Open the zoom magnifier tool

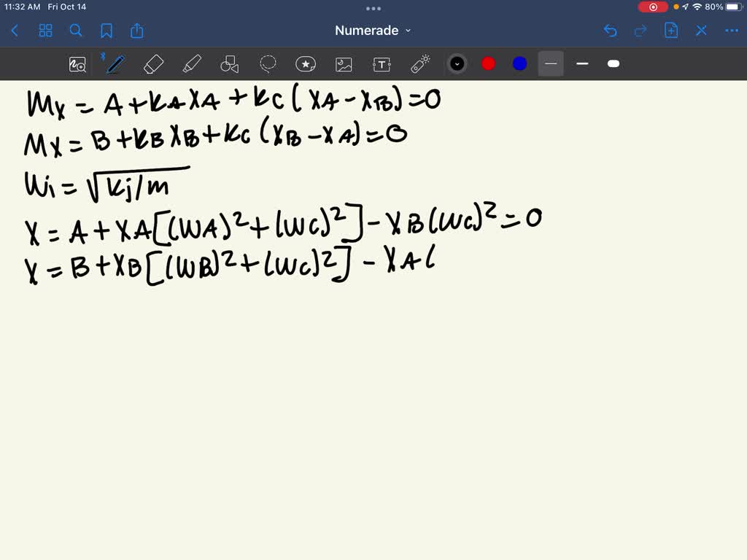pyautogui.click(x=78, y=63)
